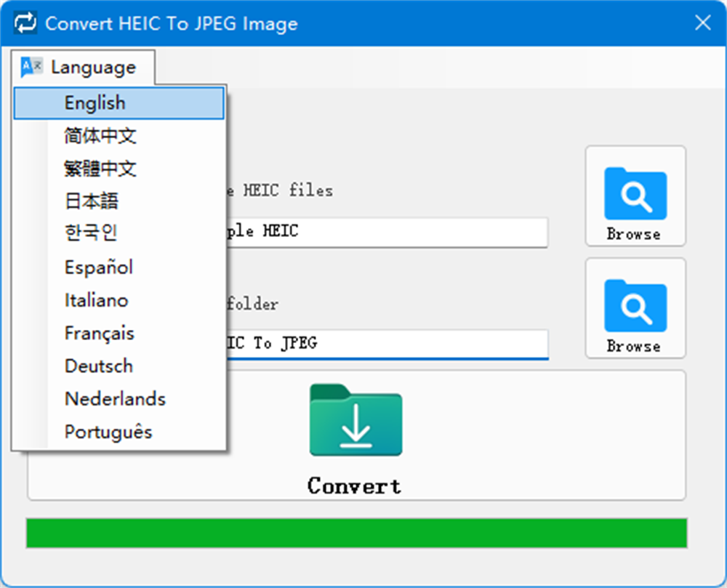Select Deutsch language option
727x588 pixels.
point(99,366)
